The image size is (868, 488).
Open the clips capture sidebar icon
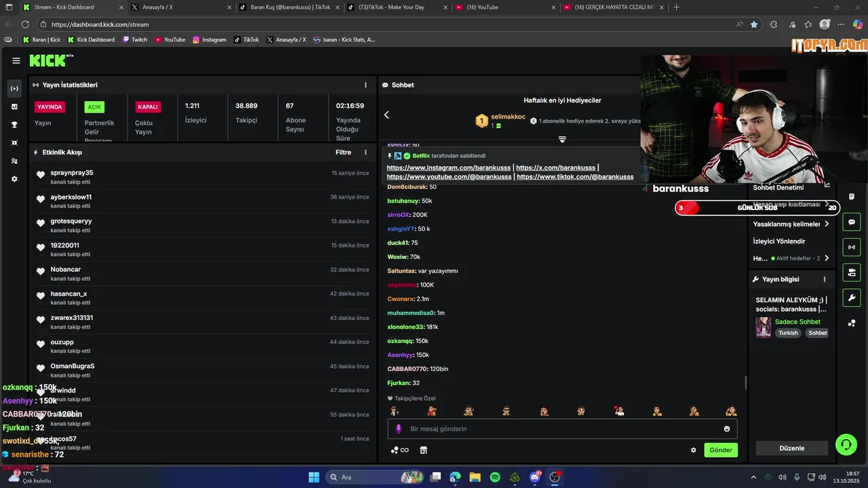[14, 143]
